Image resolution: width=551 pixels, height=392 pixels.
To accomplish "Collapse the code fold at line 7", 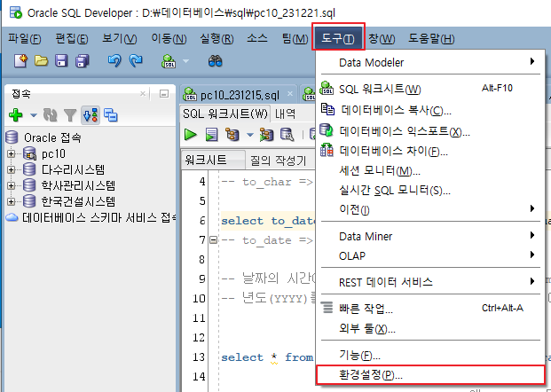I will [x=213, y=240].
